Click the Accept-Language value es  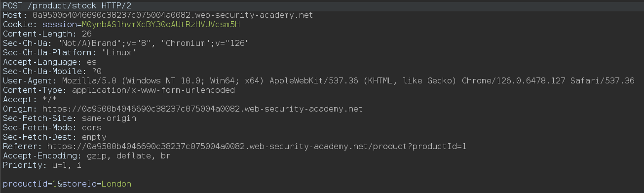coord(91,62)
